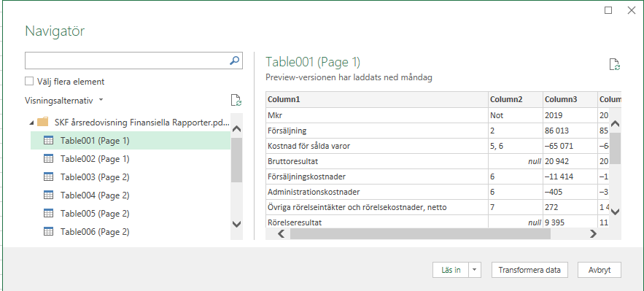Select Table001 (Page 1) entry
The width and height of the screenshot is (644, 291).
click(x=131, y=140)
